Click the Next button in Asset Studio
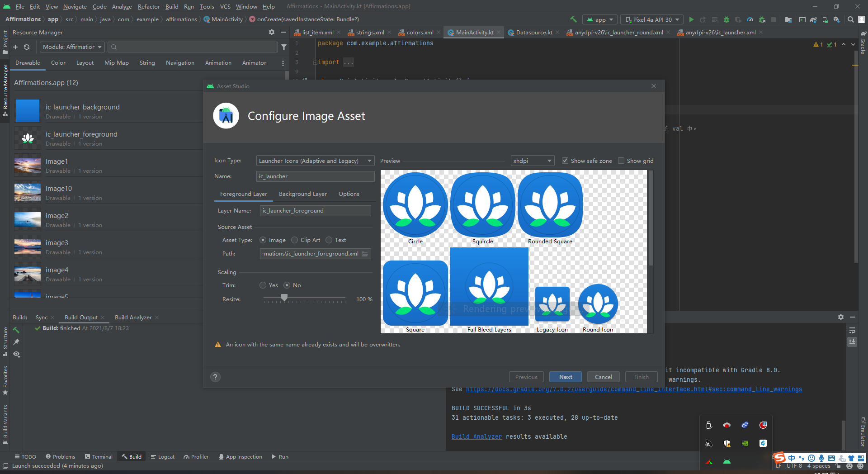Screen dimensions: 868x474 pyautogui.click(x=565, y=377)
